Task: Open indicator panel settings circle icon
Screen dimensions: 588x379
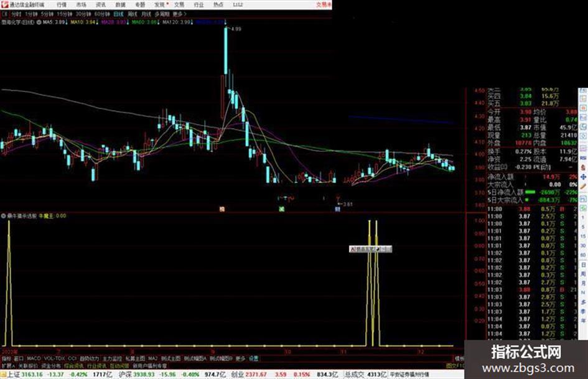Action: [4, 216]
